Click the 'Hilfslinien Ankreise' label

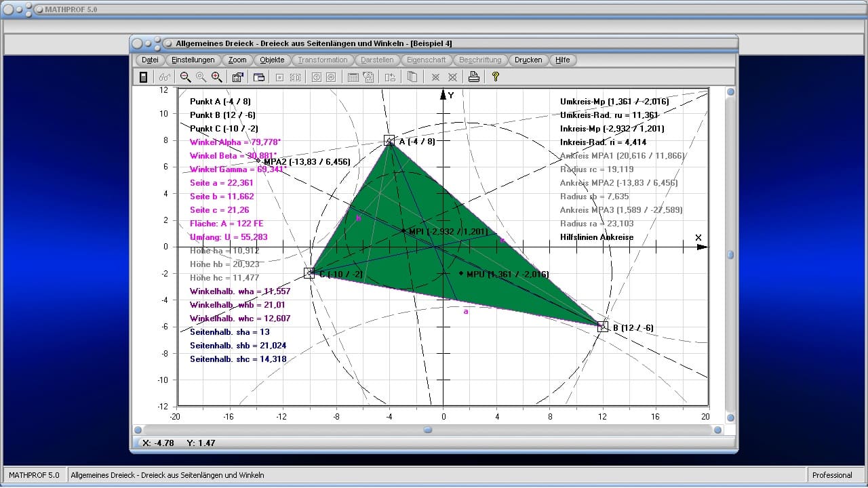click(x=597, y=237)
